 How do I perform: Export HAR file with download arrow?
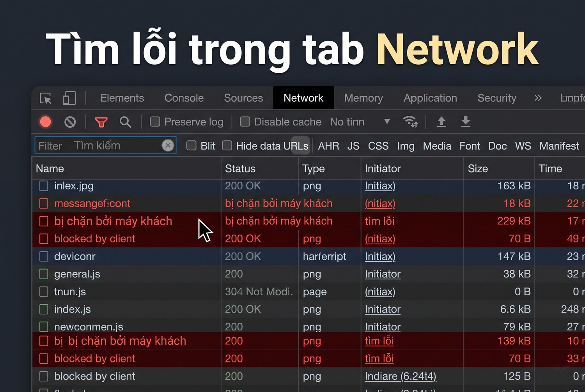click(x=466, y=122)
